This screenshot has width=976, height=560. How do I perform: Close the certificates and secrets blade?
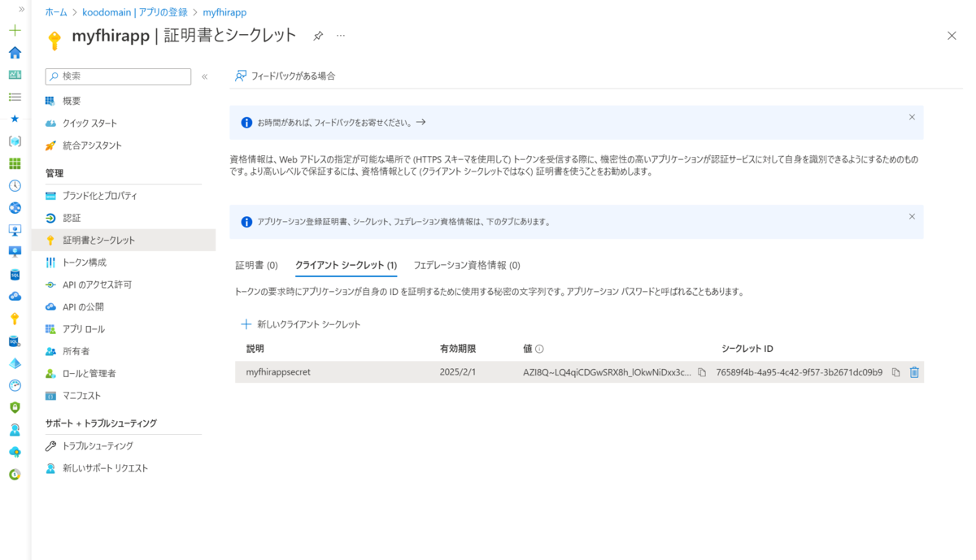tap(952, 36)
